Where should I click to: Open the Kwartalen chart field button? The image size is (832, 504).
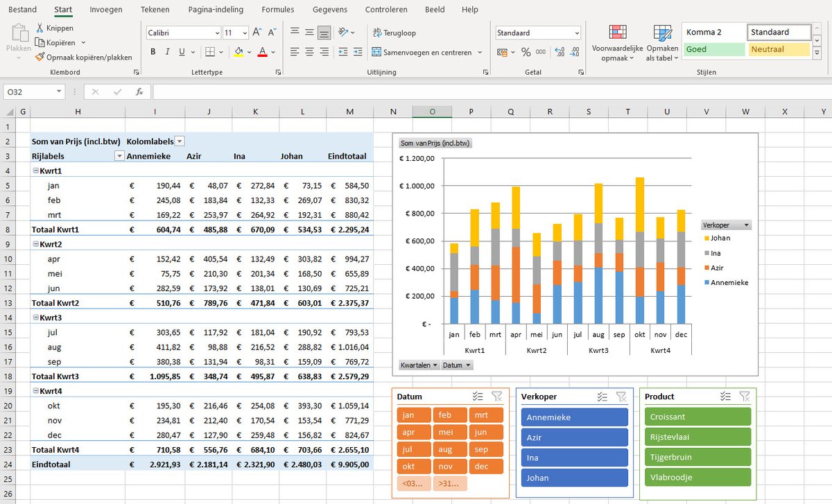pyautogui.click(x=419, y=365)
